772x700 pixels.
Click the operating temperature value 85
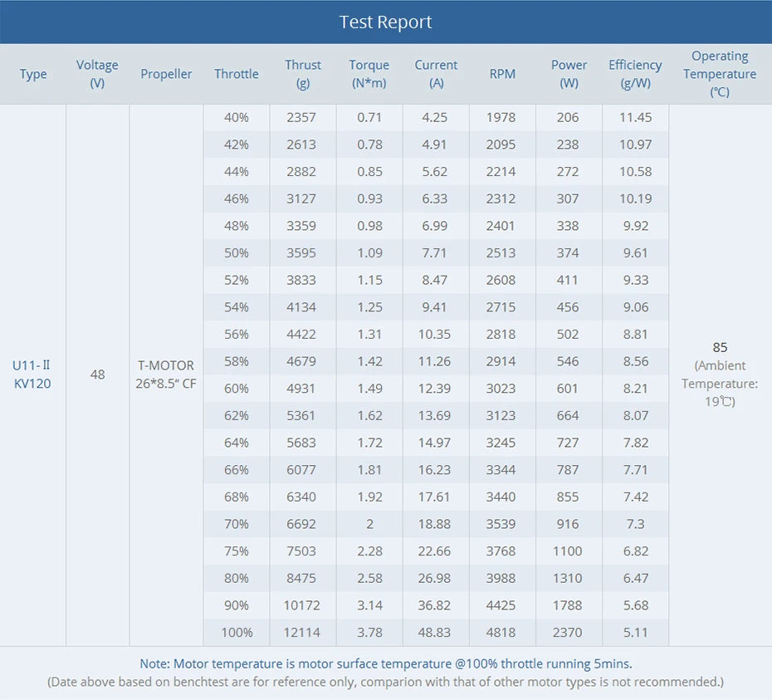(720, 347)
